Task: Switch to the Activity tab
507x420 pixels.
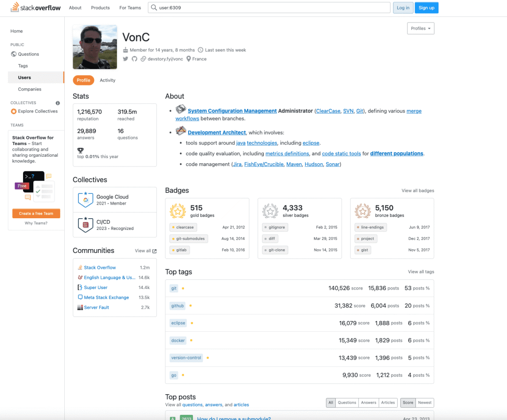Action: coord(108,80)
